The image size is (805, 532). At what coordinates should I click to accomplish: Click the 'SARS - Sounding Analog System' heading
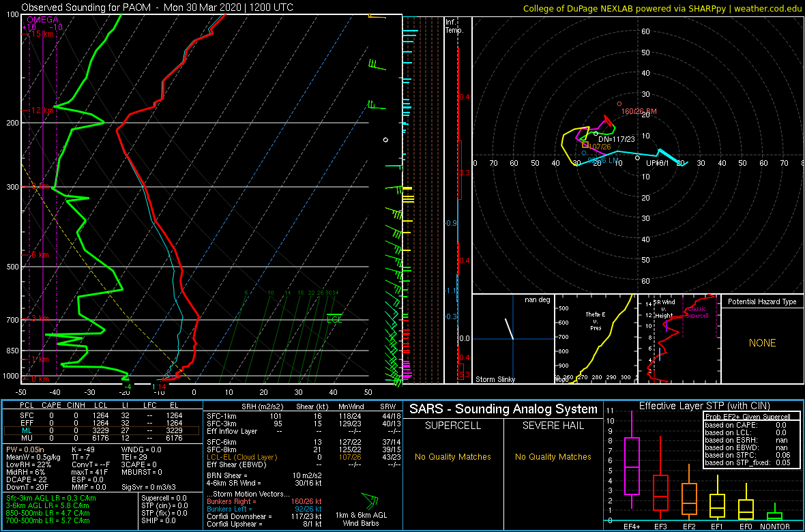pos(503,409)
